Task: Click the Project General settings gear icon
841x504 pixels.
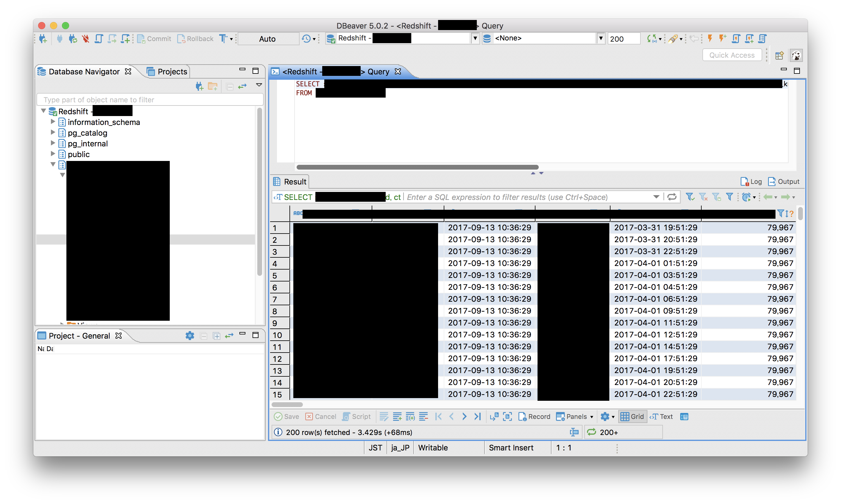Action: tap(190, 336)
